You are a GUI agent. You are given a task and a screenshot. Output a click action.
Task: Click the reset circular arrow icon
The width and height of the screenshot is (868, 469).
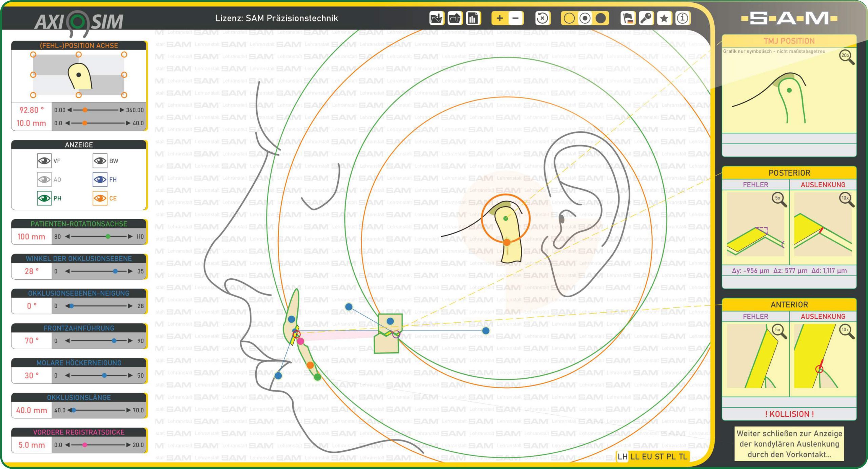point(542,18)
